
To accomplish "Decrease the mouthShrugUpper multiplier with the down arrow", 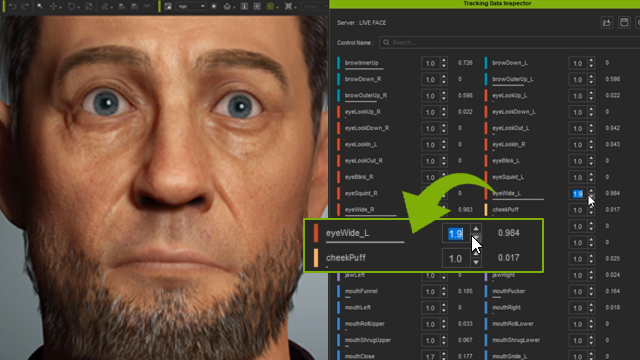I will [x=444, y=343].
